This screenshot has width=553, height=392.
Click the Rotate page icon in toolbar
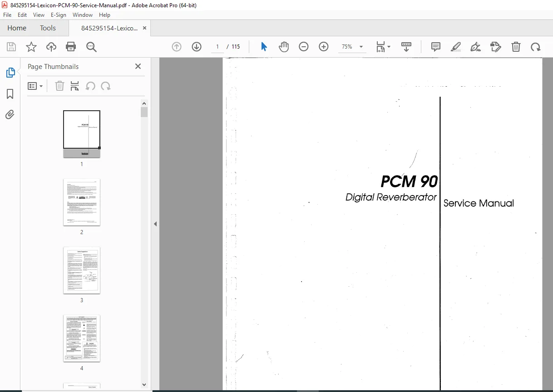coord(536,47)
